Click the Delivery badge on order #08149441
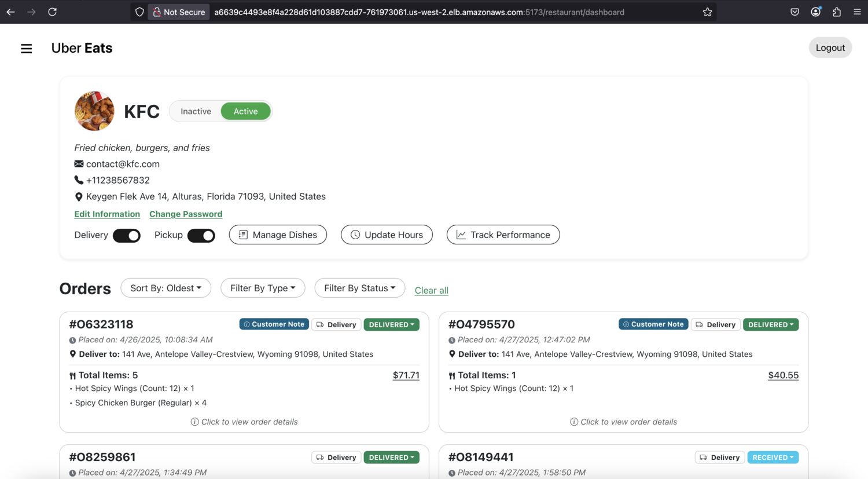Image resolution: width=868 pixels, height=479 pixels. click(720, 458)
